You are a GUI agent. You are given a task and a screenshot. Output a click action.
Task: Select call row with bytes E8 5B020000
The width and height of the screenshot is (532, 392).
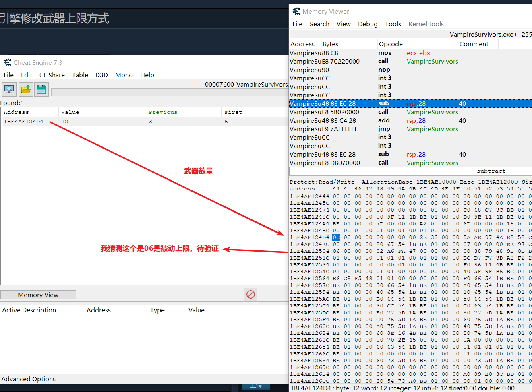(410, 112)
